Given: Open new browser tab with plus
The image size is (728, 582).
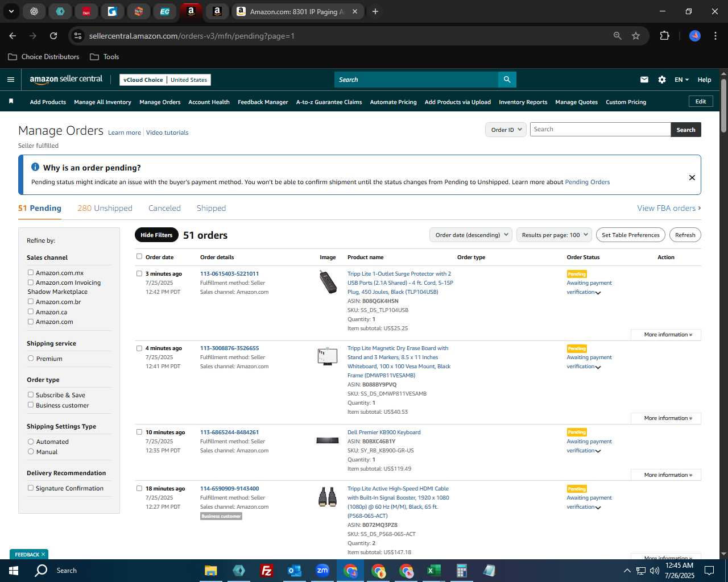Looking at the screenshot, I should (375, 11).
